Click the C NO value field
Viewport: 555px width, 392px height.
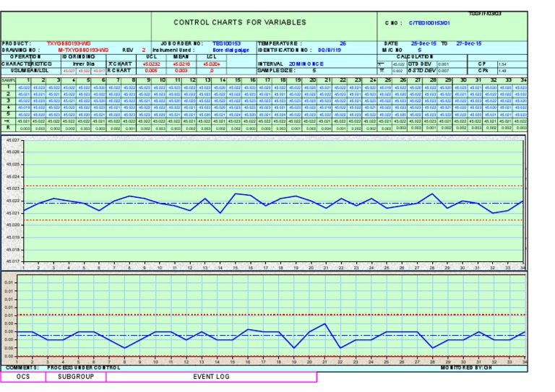click(x=429, y=23)
